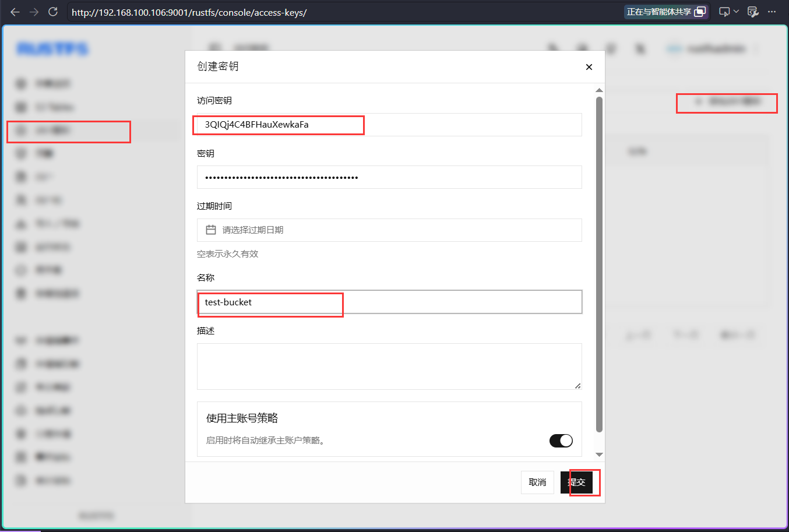Viewport: 789px width, 532px height.
Task: Click inside the 描述 description text area
Action: [x=389, y=367]
